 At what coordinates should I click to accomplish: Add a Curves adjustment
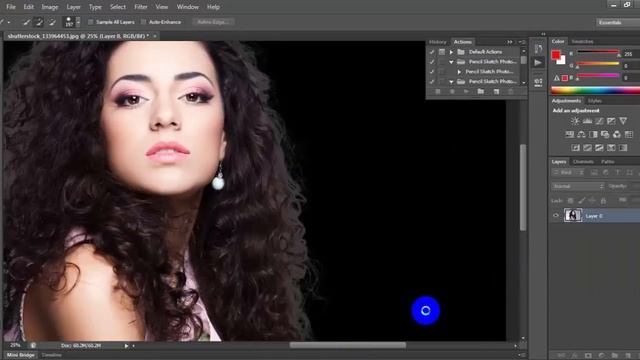tap(599, 121)
